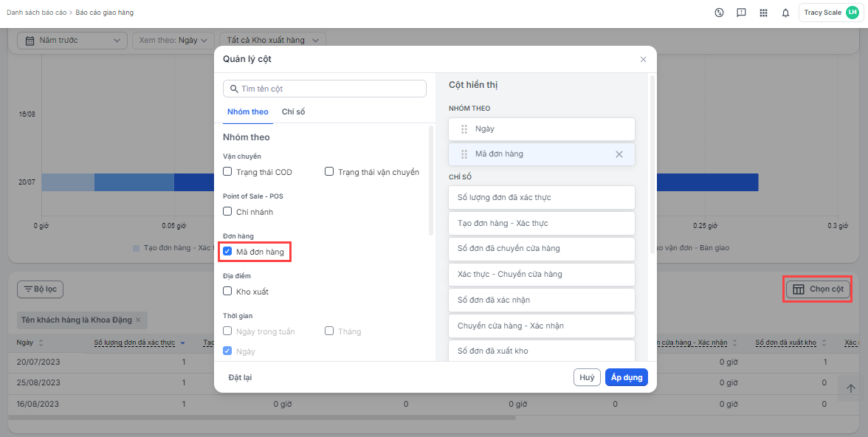Click the drag handle beside Ngày
Viewport: 868px width, 437px height.
click(464, 129)
